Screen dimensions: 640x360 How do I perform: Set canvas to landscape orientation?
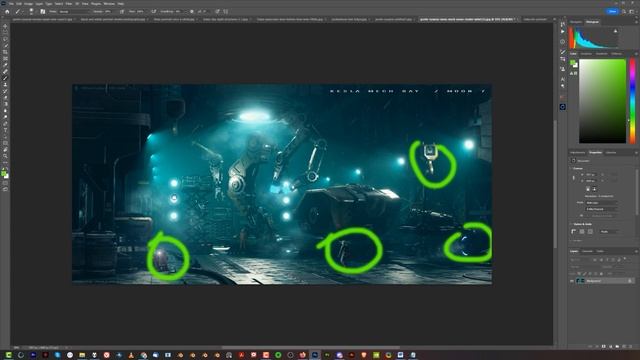pos(594,189)
